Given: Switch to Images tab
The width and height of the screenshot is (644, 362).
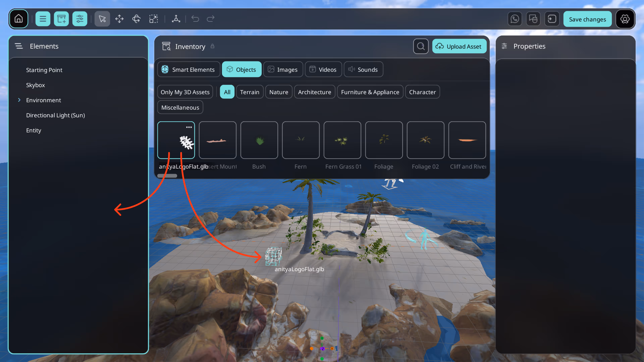Looking at the screenshot, I should pyautogui.click(x=283, y=69).
